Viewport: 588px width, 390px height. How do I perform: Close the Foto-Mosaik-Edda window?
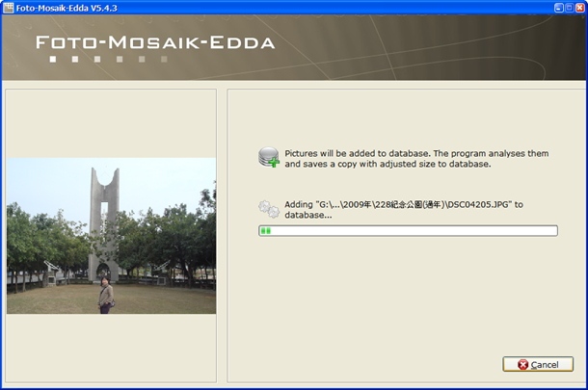tap(579, 8)
